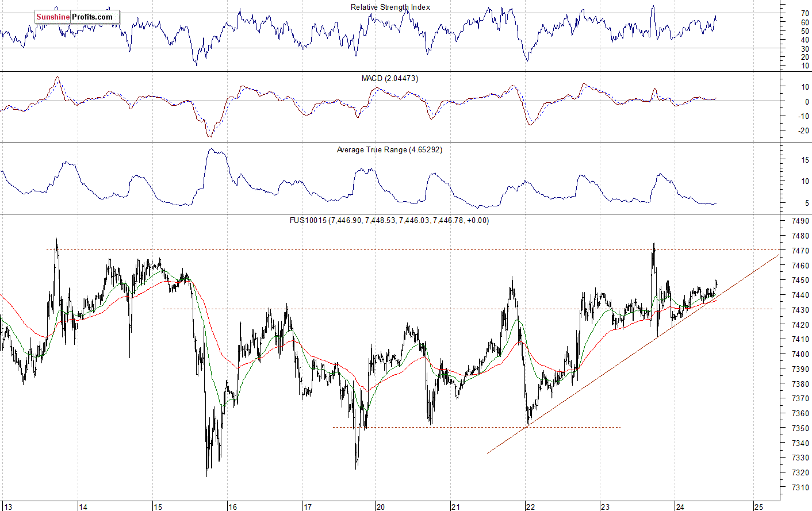Click the 7450 price axis label

(x=800, y=281)
